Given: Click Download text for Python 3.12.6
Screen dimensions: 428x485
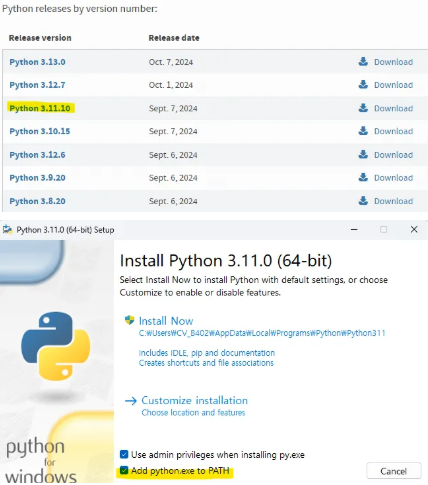Looking at the screenshot, I should pos(393,155).
